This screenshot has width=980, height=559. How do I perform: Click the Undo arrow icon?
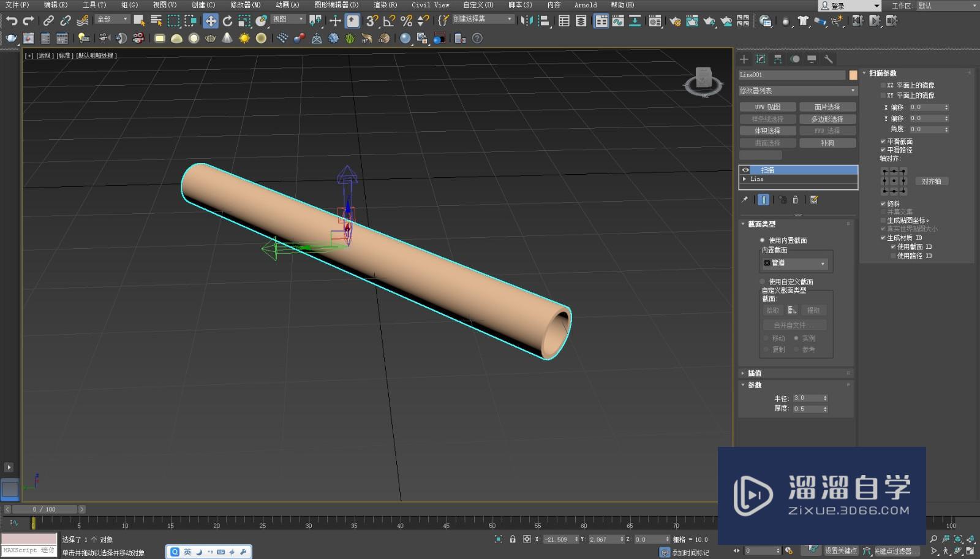(x=11, y=21)
